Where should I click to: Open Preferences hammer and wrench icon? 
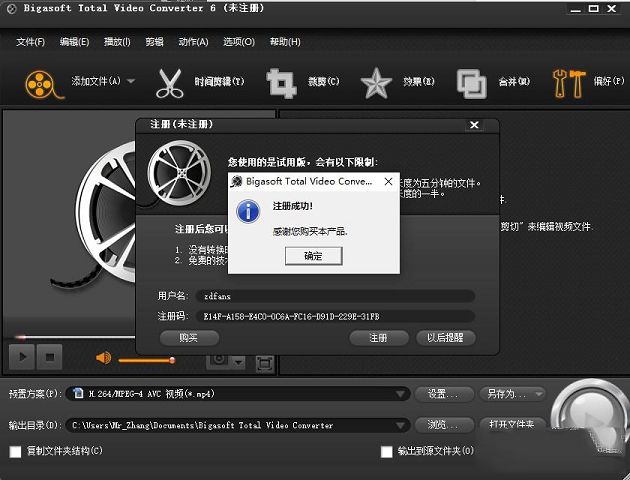tap(567, 83)
